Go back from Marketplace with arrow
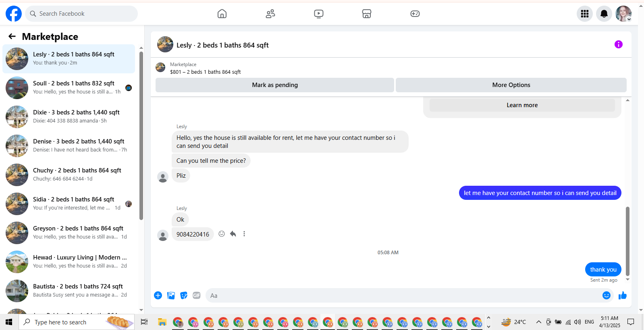The height and width of the screenshot is (330, 644). (x=12, y=36)
